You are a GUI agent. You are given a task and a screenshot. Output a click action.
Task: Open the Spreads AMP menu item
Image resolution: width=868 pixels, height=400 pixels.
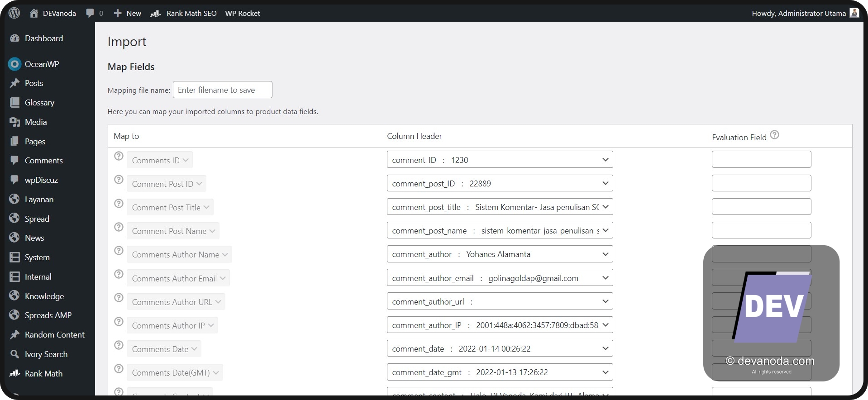point(48,315)
